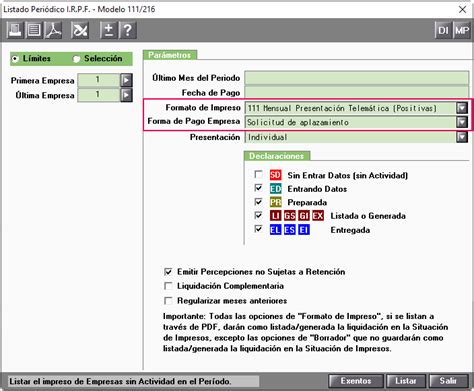Click the Formato de Impreso value text
This screenshot has width=474, height=391.
pyautogui.click(x=342, y=108)
